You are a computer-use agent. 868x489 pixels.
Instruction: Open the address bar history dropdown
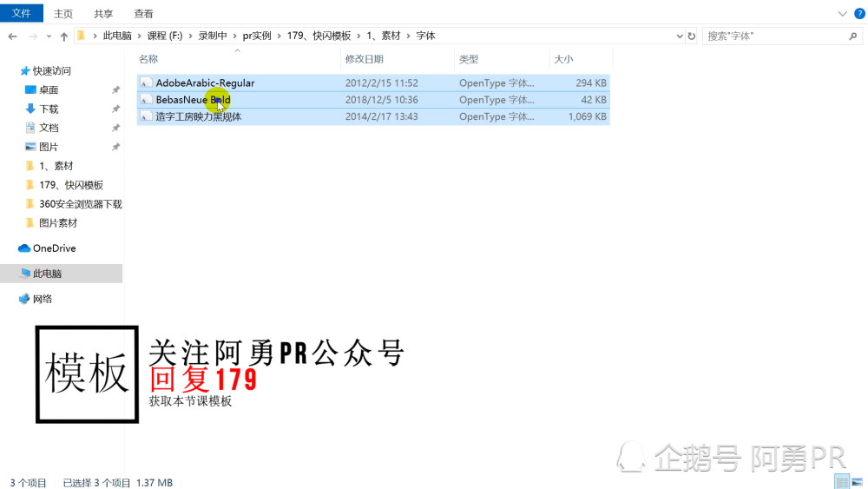tap(680, 36)
